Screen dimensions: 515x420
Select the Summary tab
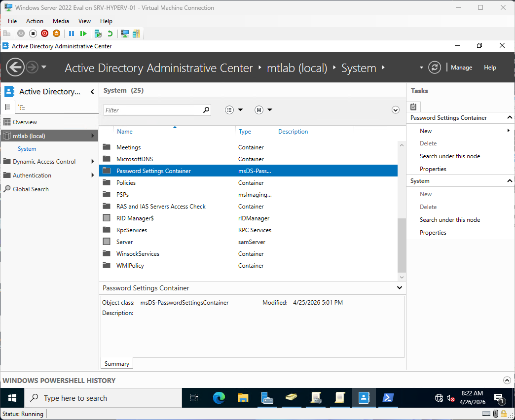tap(116, 364)
